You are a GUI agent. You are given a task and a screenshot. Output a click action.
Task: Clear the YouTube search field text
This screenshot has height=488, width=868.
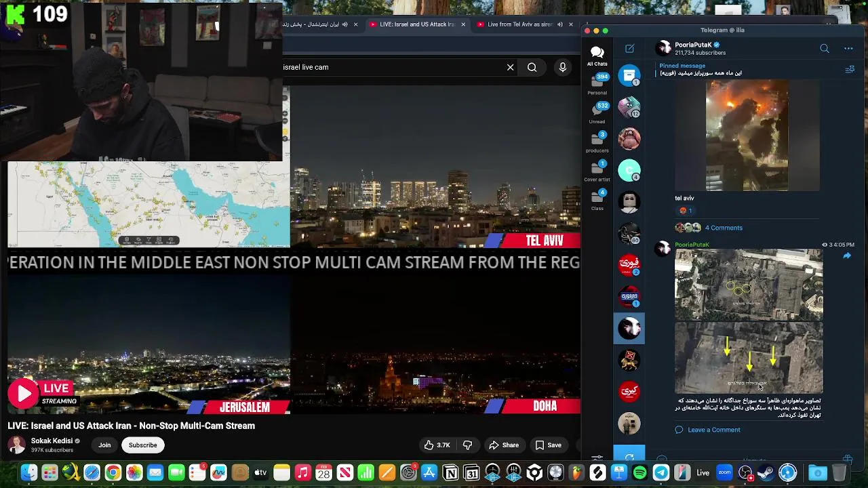[510, 67]
